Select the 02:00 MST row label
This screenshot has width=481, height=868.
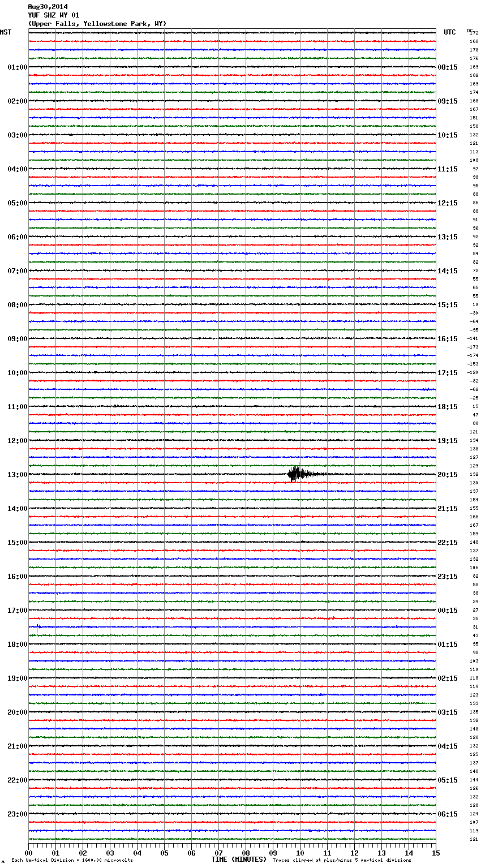click(x=18, y=101)
